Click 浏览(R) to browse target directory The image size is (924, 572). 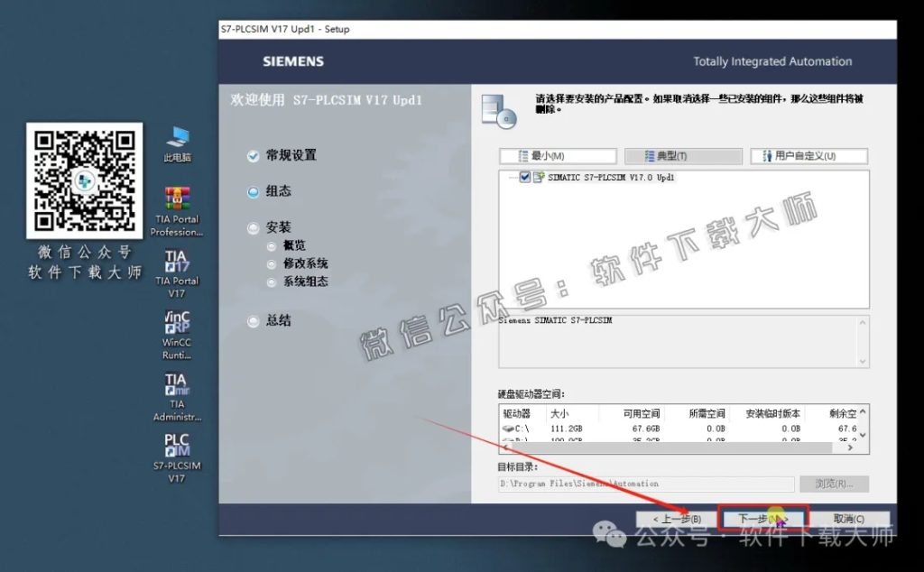tap(835, 484)
